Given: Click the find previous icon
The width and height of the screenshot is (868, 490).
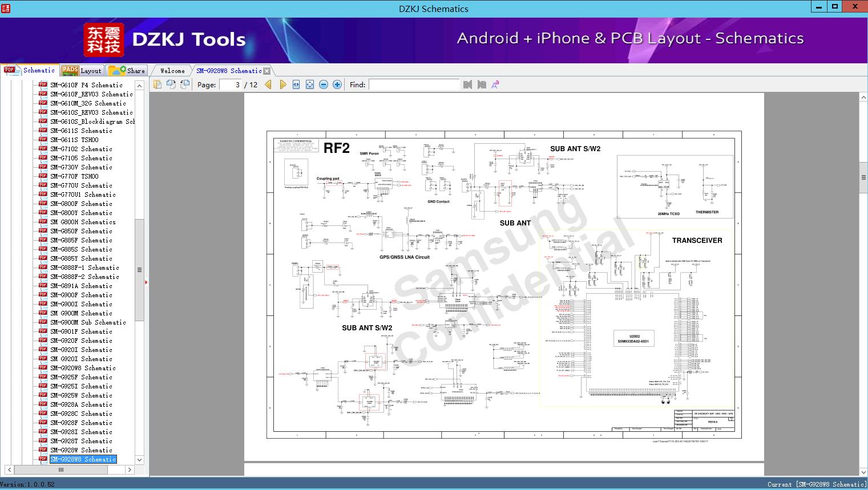Looking at the screenshot, I should pos(468,84).
